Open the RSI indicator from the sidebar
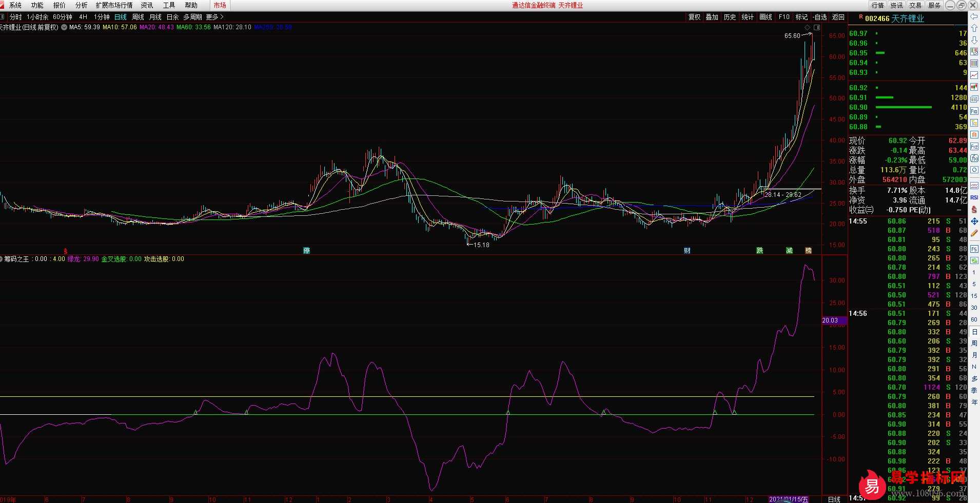Image resolution: width=980 pixels, height=503 pixels. tap(974, 197)
